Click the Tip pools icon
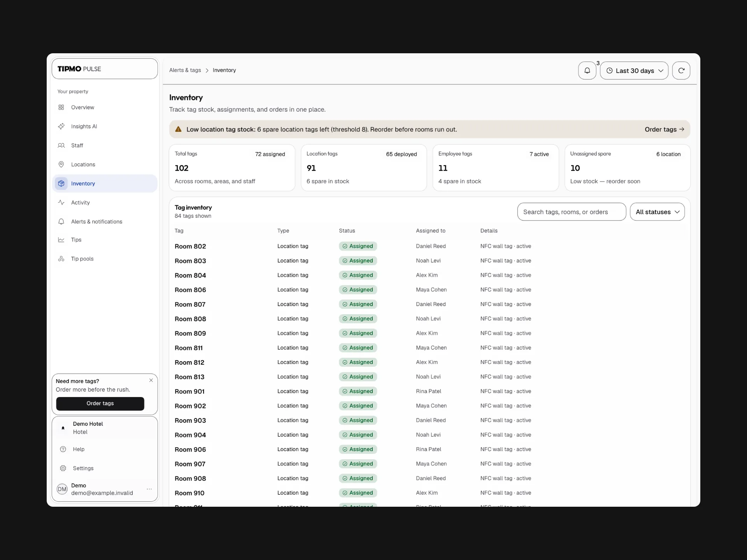 tap(61, 259)
